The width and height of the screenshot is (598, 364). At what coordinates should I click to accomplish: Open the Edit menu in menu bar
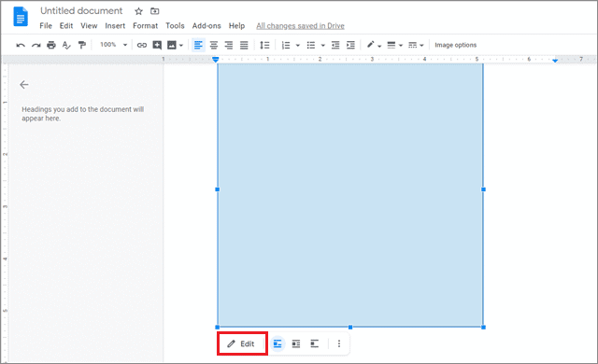tap(66, 26)
